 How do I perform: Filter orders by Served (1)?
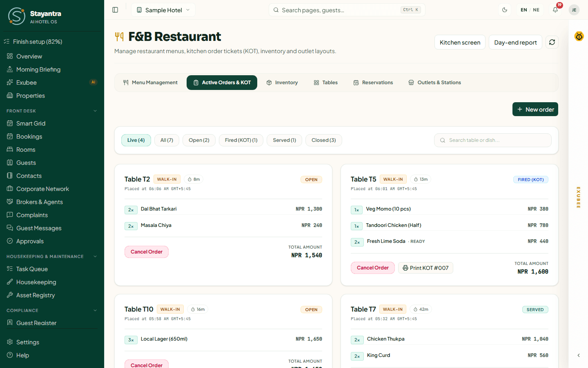pos(284,140)
